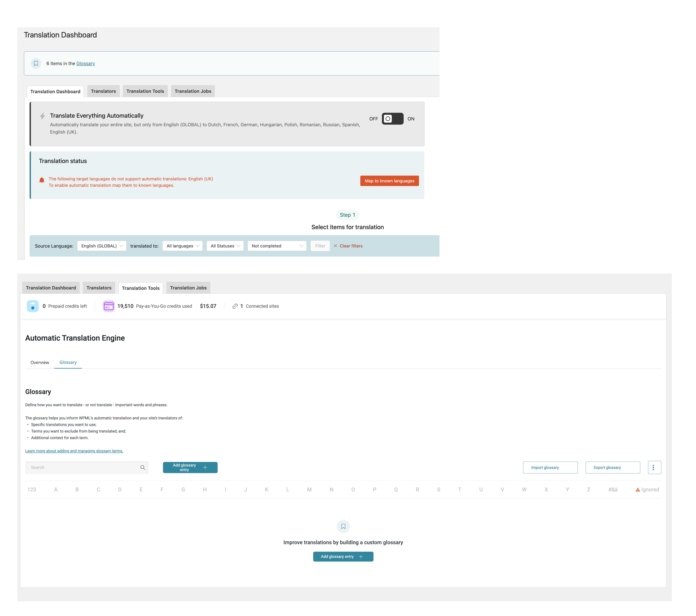Open the English (GLOBAL) source language dropdown

coord(101,246)
